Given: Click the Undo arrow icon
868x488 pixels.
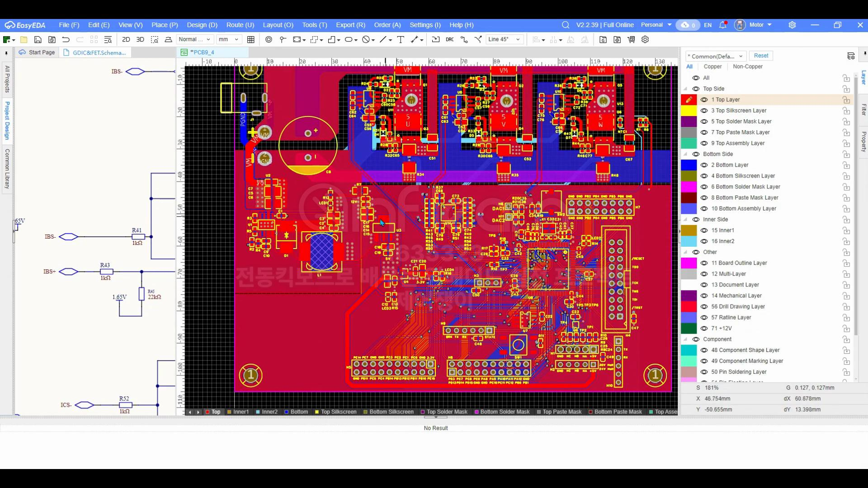Looking at the screenshot, I should [66, 39].
